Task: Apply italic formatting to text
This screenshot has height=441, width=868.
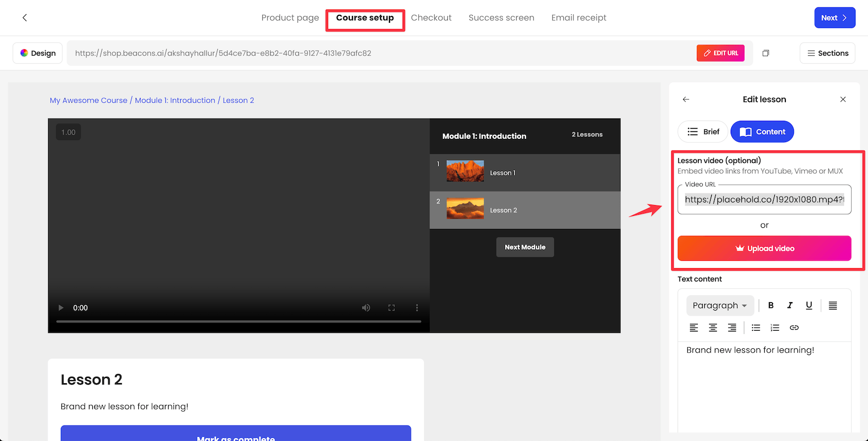Action: coord(790,305)
